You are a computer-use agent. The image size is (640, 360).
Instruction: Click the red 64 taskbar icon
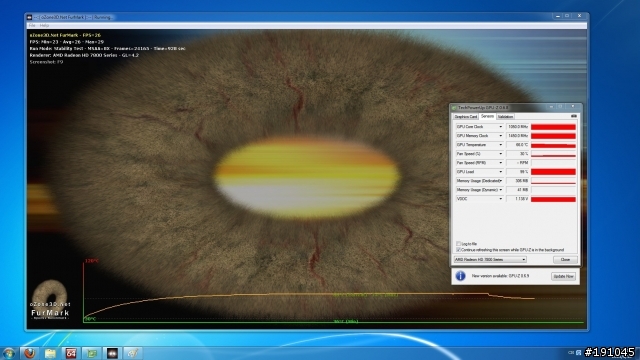(x=71, y=353)
